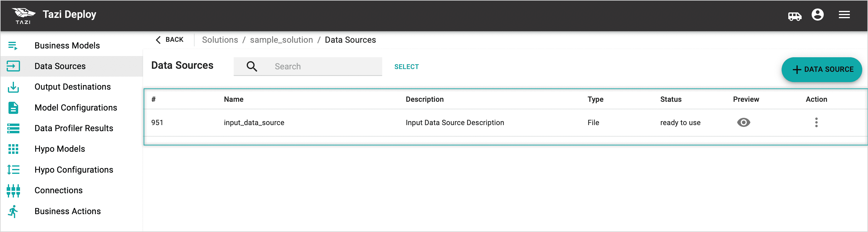This screenshot has height=232, width=868.
Task: Click the Business Models sidebar icon
Action: (x=13, y=45)
